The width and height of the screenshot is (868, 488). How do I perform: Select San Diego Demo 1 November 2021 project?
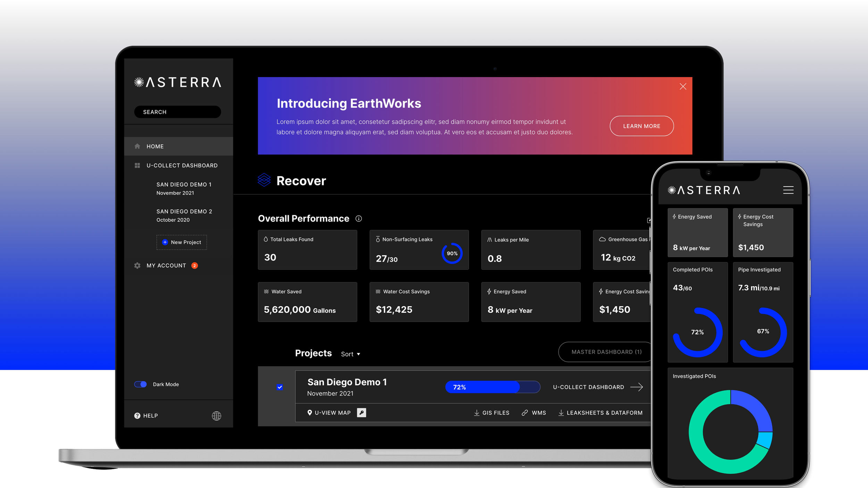tap(184, 188)
